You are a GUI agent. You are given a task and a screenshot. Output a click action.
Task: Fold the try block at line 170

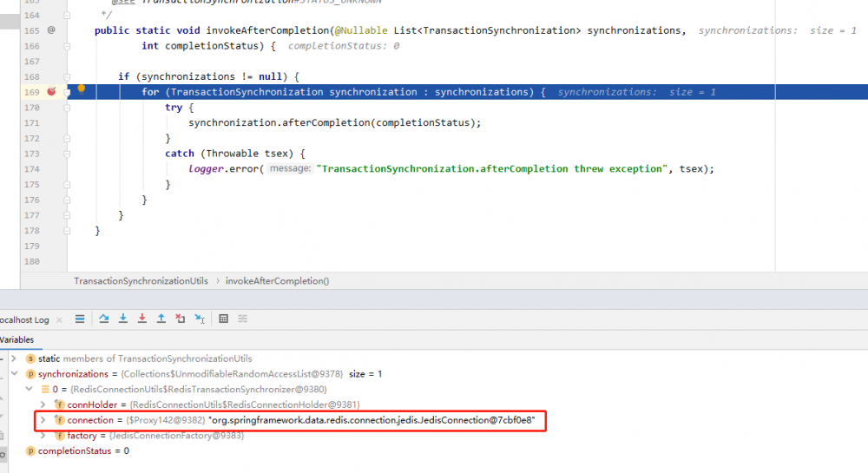[x=67, y=108]
